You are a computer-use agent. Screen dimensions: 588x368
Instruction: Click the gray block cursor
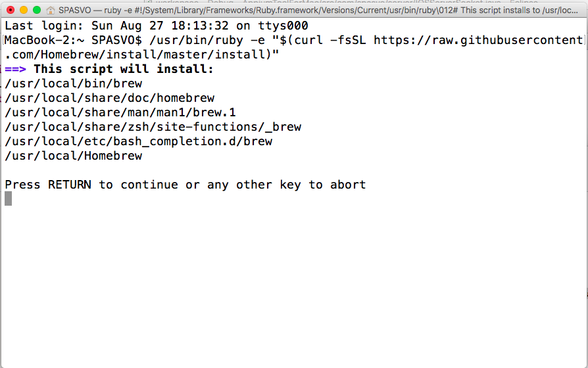(x=8, y=198)
